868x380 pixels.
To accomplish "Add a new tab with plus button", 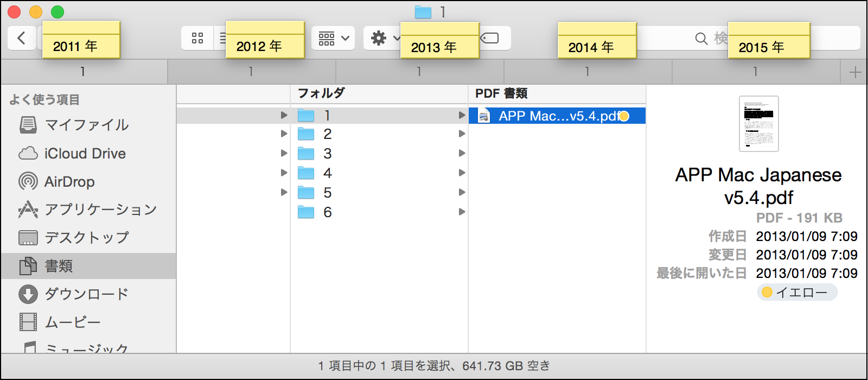I will pyautogui.click(x=855, y=72).
